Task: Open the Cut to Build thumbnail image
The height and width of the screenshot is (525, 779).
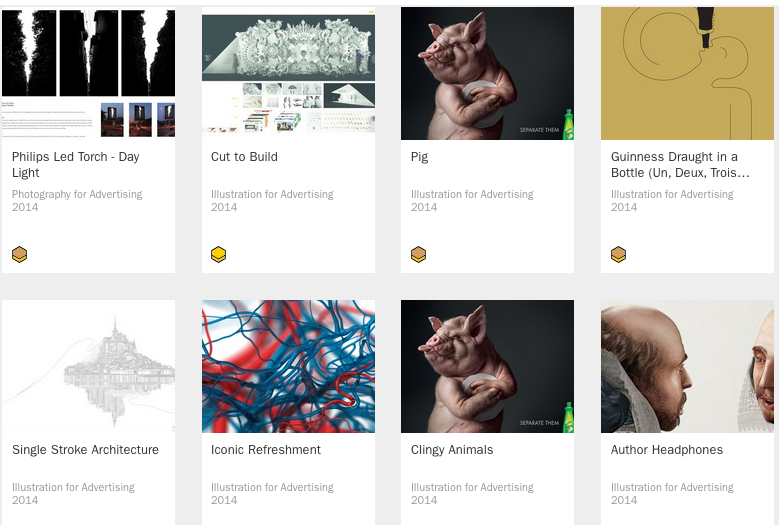Action: [288, 73]
